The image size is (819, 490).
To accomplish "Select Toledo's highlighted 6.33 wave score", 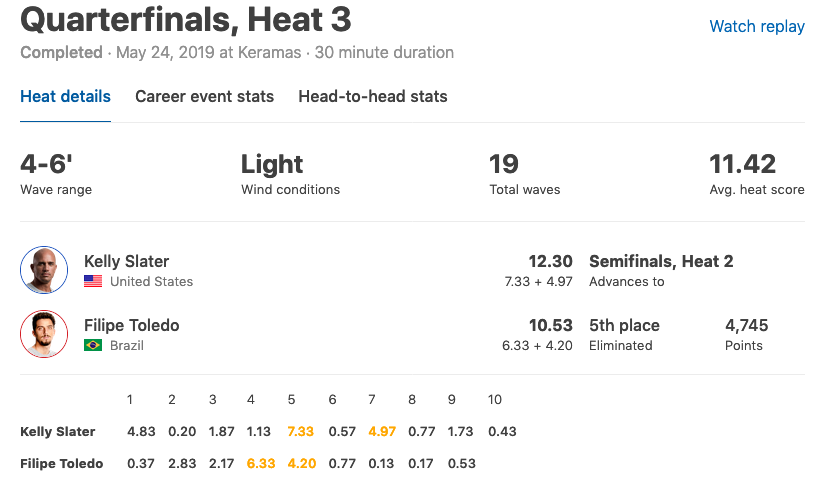I will (261, 464).
